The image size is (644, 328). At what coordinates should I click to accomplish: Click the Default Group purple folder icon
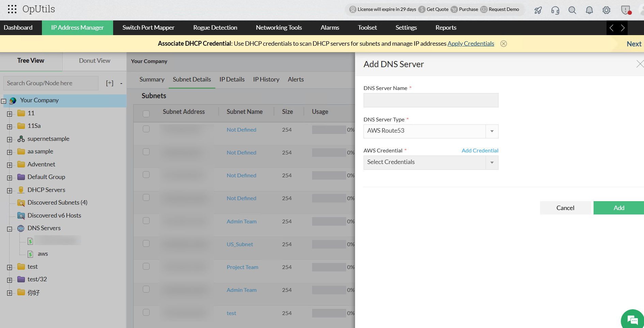tap(21, 177)
